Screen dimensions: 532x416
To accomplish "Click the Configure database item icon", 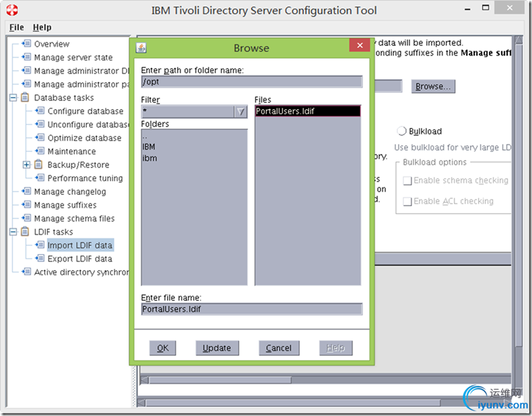I will [40, 111].
